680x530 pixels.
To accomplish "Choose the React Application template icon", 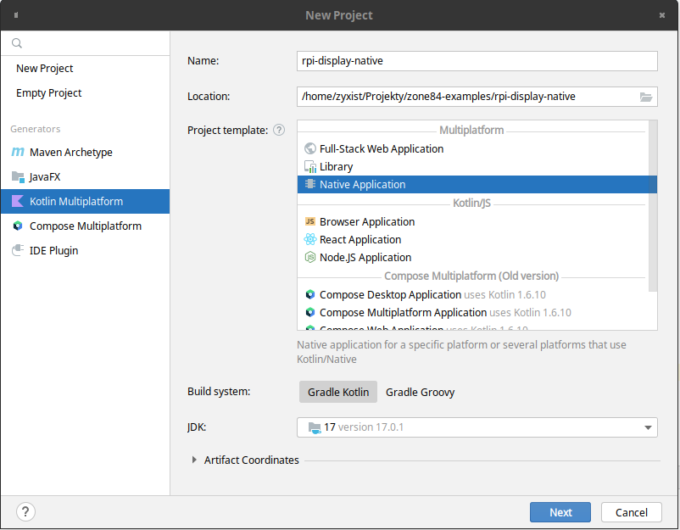I will [x=310, y=240].
